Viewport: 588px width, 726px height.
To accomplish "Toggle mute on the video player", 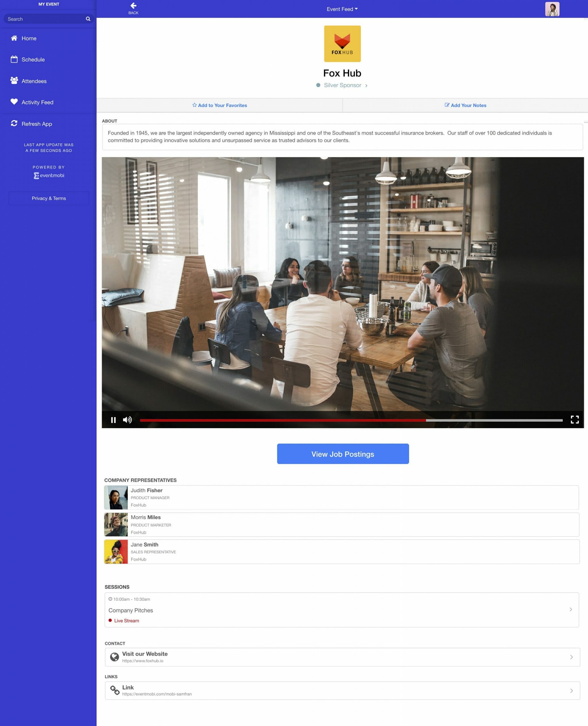I will [127, 419].
